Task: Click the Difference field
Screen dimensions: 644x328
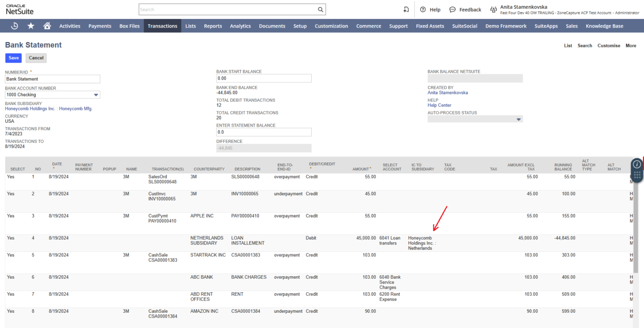Action: click(264, 148)
